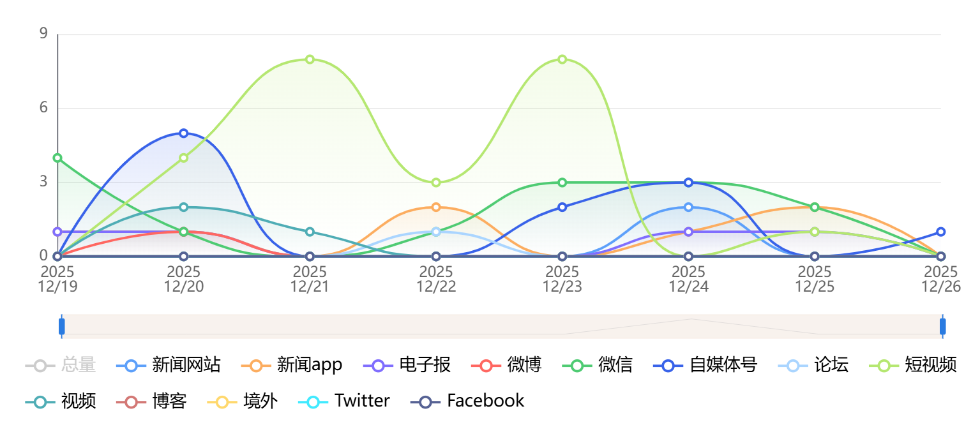Click the 微信 data point on 12/19
Image resolution: width=980 pixels, height=434 pixels.
pos(57,158)
